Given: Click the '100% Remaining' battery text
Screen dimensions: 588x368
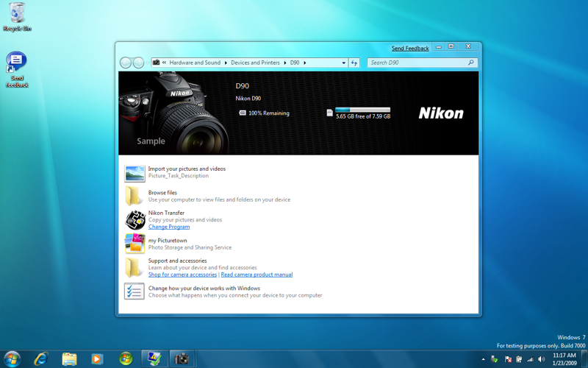Looking at the screenshot, I should click(268, 113).
